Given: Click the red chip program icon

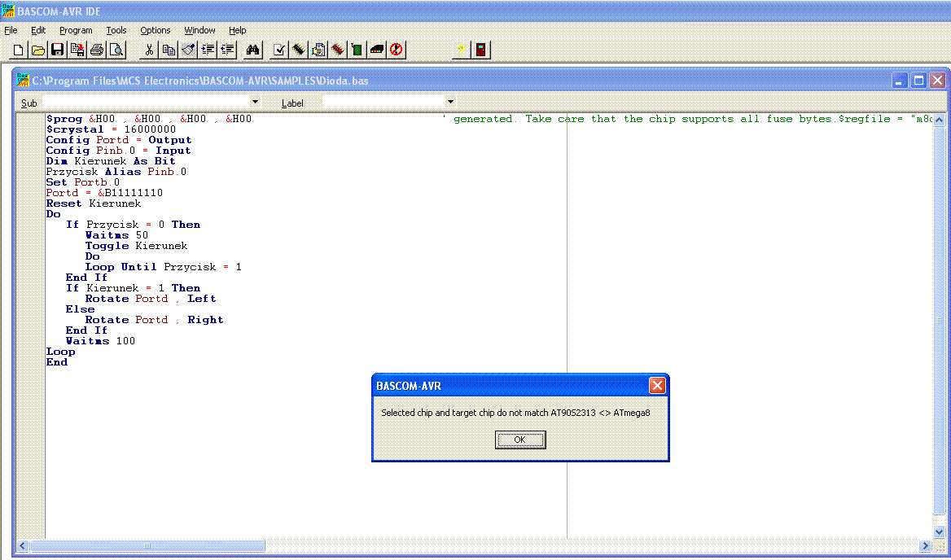Looking at the screenshot, I should (x=337, y=50).
